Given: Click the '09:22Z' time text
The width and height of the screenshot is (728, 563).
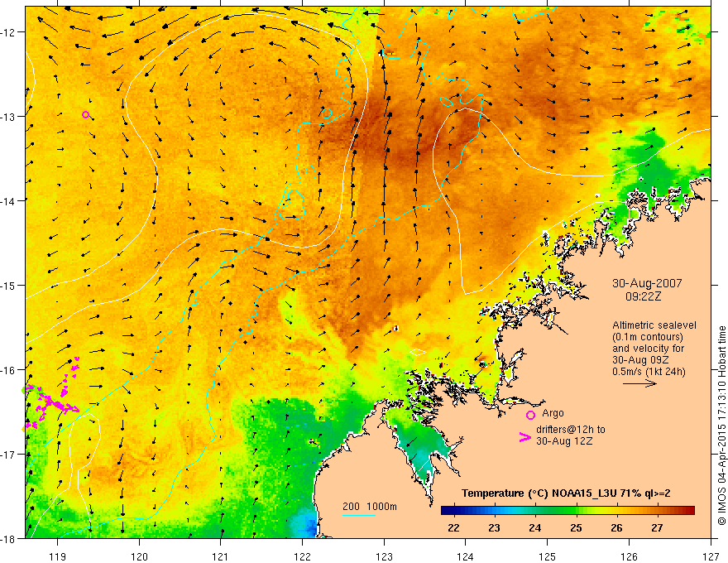Looking at the screenshot, I should click(643, 296).
